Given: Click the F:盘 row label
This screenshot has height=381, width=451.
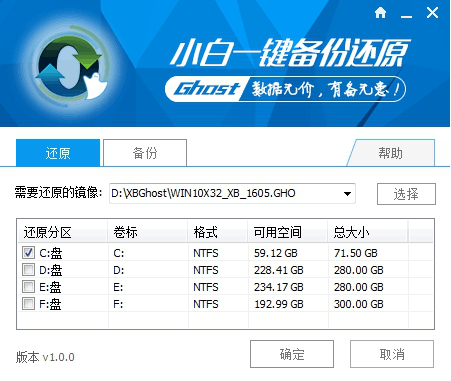Looking at the screenshot, I should click(x=50, y=304).
